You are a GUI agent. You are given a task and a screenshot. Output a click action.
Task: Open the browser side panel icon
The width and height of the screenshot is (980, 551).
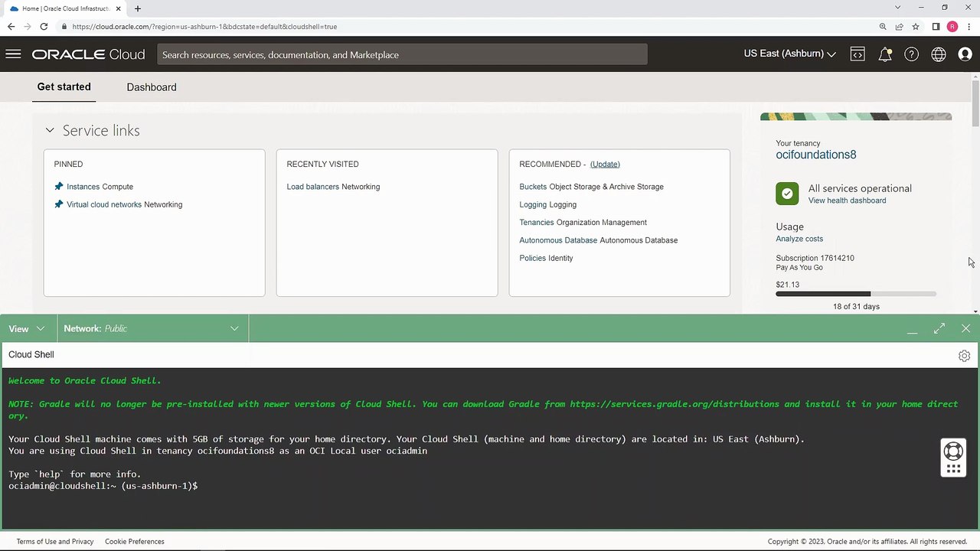pyautogui.click(x=936, y=26)
